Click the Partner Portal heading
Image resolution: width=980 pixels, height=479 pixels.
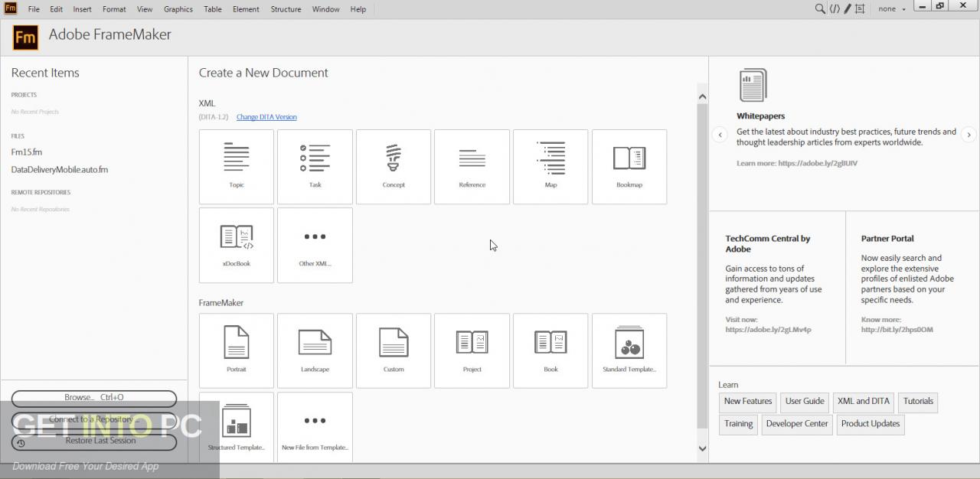tap(887, 239)
